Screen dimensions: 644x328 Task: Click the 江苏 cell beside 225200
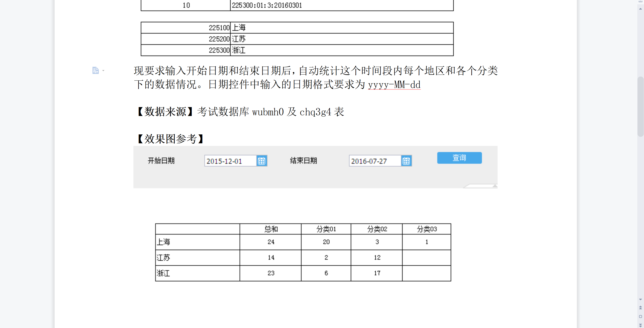point(342,39)
